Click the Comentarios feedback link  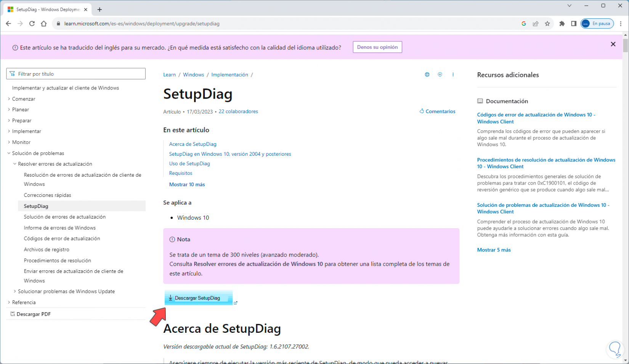coord(437,112)
